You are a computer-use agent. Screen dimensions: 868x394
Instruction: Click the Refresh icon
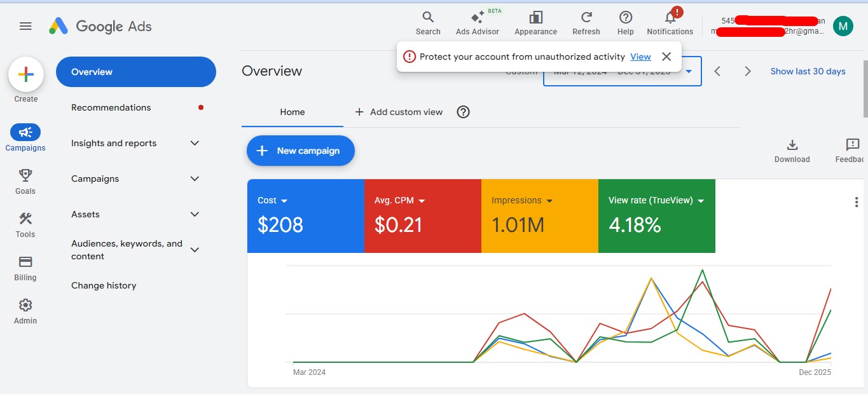click(x=586, y=18)
